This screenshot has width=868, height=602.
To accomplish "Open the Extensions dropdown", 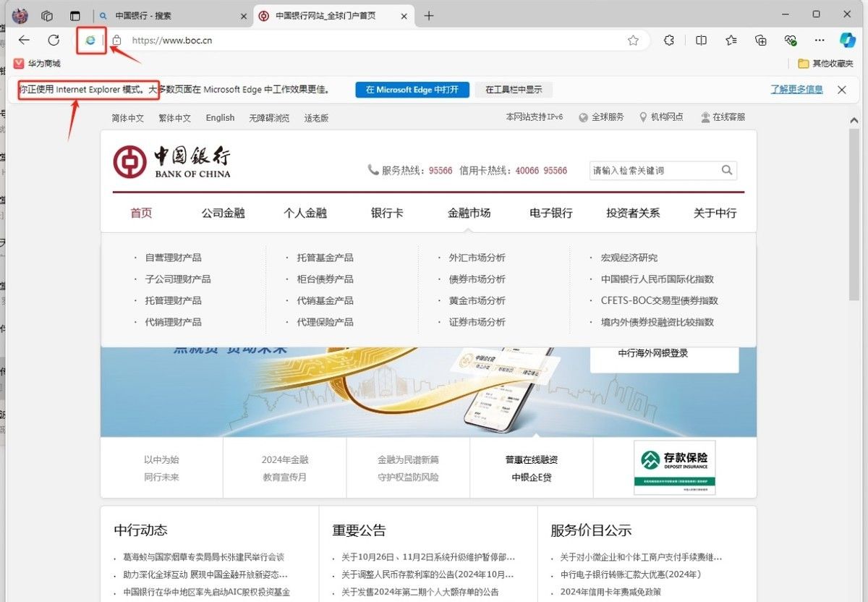I will (669, 40).
